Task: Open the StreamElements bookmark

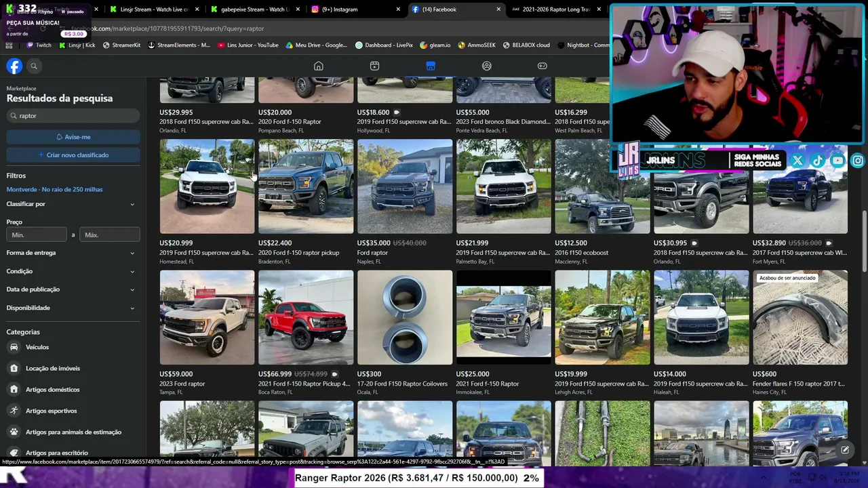Action: point(179,45)
